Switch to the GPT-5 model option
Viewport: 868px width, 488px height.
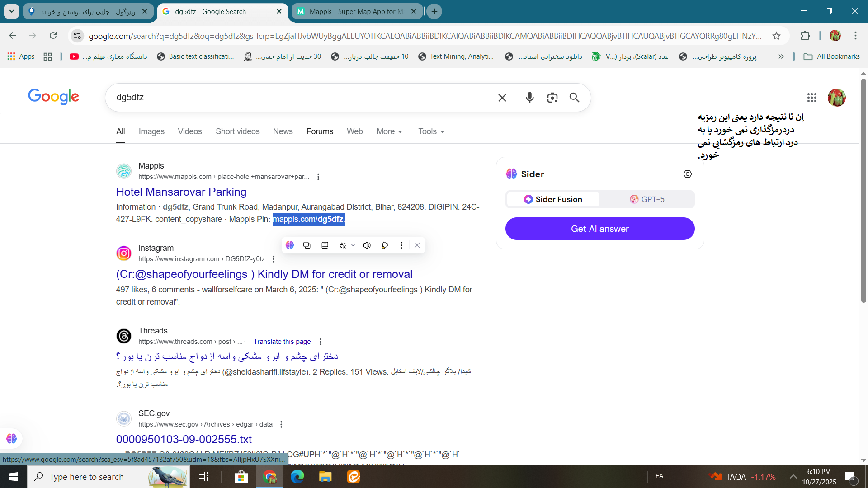tap(647, 199)
